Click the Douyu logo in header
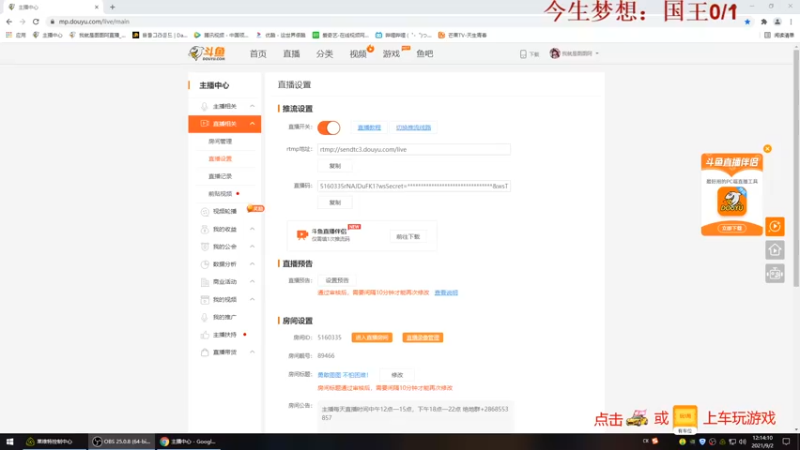Viewport: 800px width, 450px height. click(x=207, y=53)
